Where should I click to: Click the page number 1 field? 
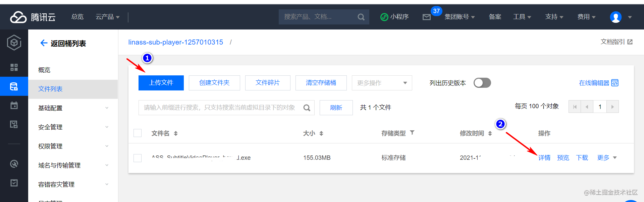point(600,107)
